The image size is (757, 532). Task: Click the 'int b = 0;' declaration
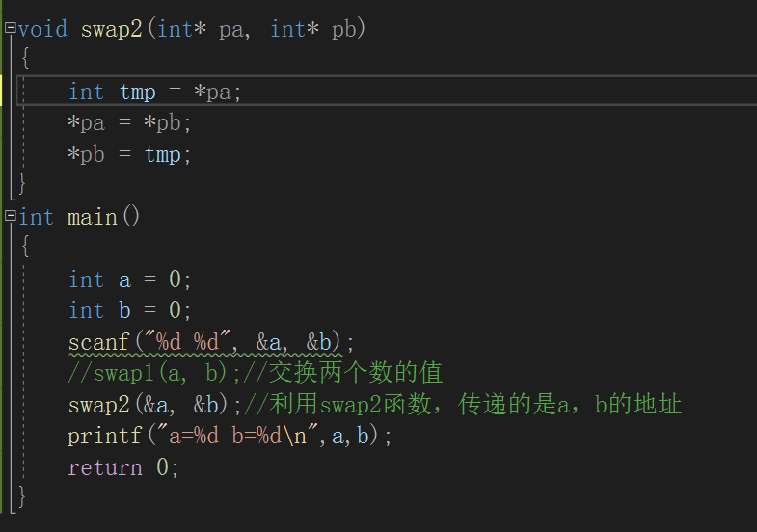(130, 310)
